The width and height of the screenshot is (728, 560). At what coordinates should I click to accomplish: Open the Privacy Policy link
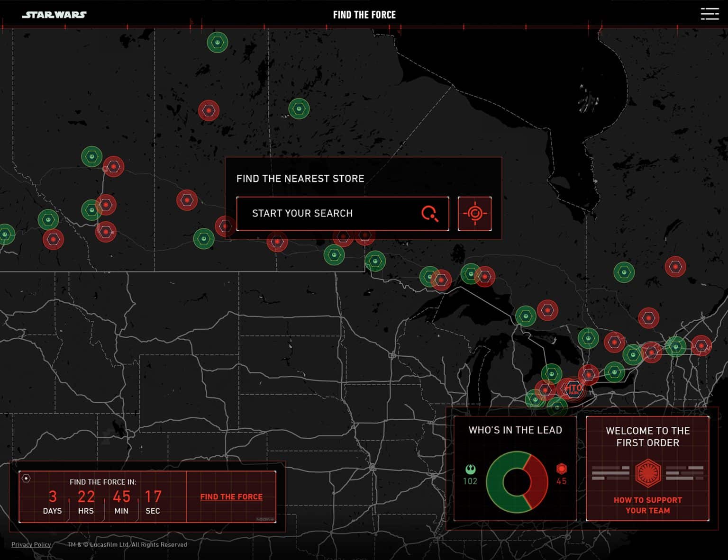(31, 544)
